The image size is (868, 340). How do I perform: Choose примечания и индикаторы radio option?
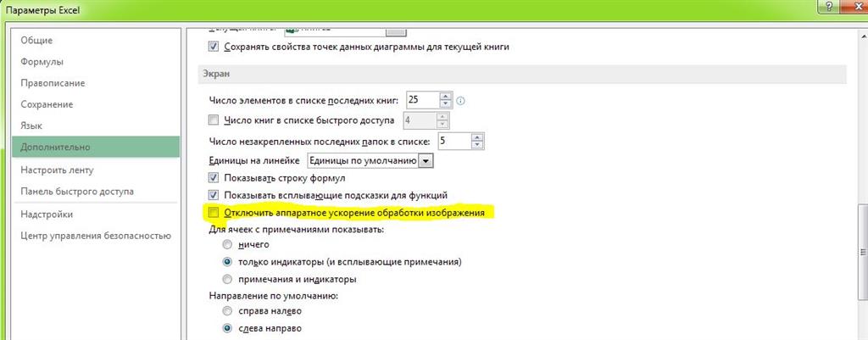227,279
